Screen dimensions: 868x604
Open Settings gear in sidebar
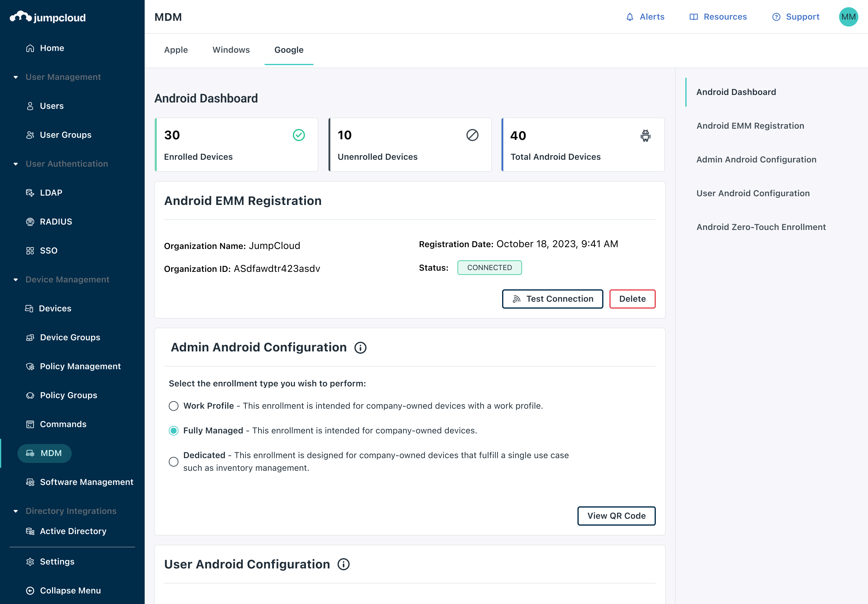tap(30, 562)
